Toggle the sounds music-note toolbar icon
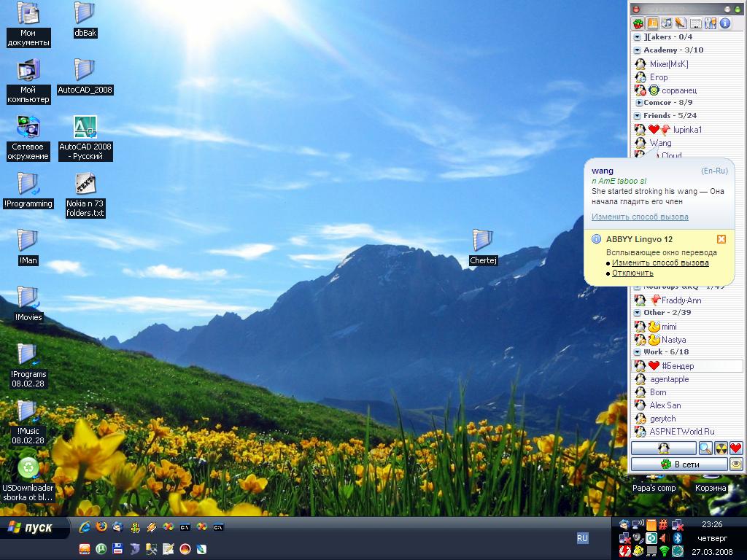The width and height of the screenshot is (747, 560). pyautogui.click(x=667, y=23)
